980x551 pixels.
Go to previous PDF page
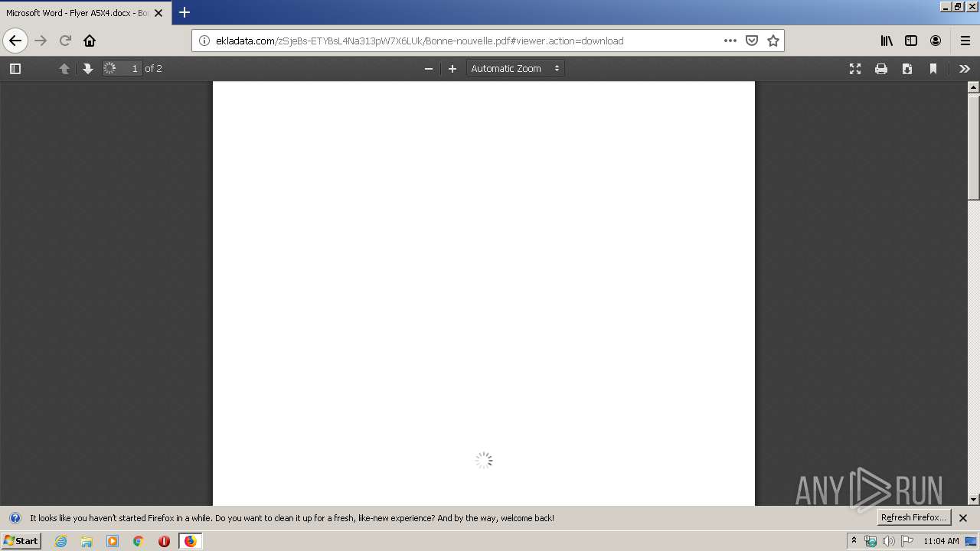point(64,69)
